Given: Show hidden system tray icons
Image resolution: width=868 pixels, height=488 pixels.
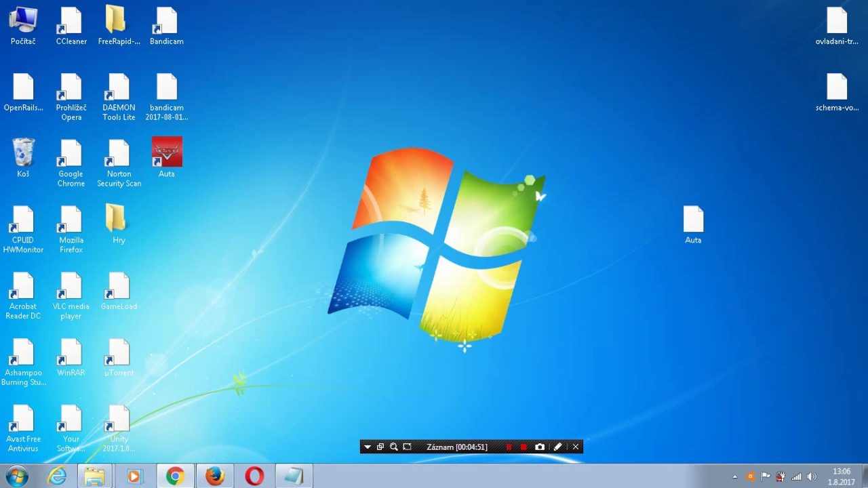Looking at the screenshot, I should click(734, 477).
